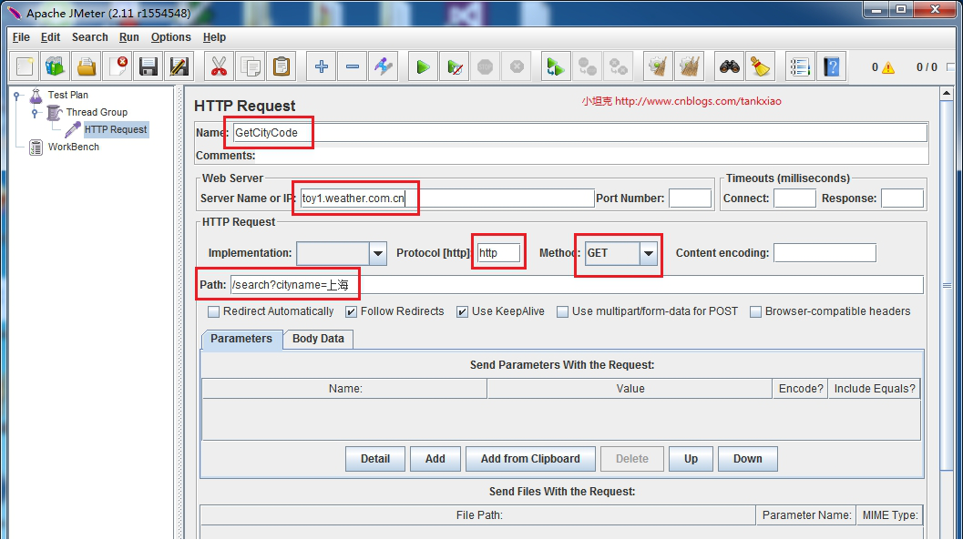963x560 pixels.
Task: Click the Response timeout field
Action: [902, 199]
